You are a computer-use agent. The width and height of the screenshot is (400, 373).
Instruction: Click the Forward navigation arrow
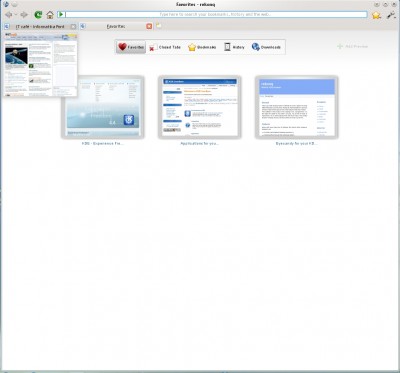pos(24,15)
